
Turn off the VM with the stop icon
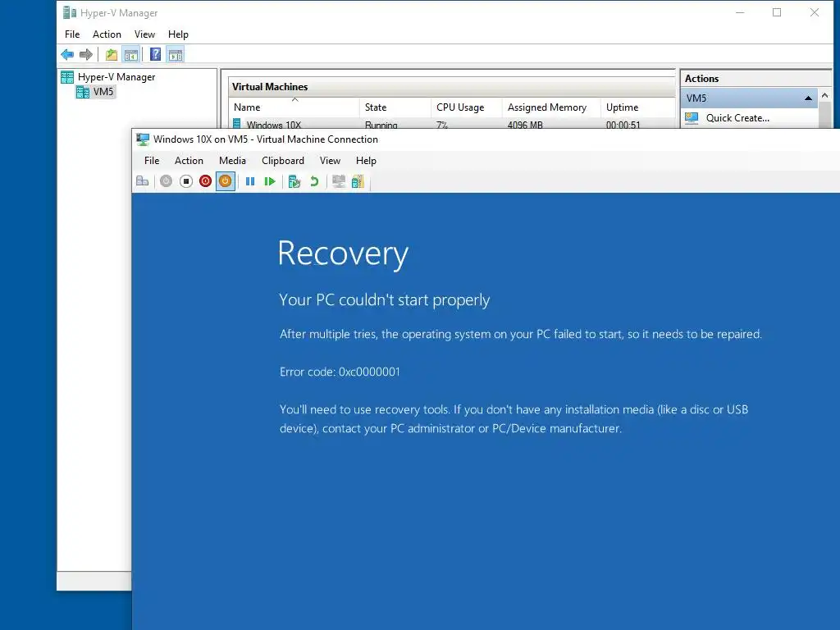point(186,181)
